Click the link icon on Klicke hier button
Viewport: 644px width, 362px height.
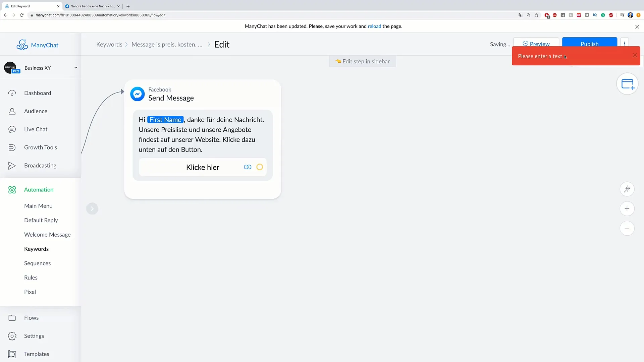click(248, 167)
